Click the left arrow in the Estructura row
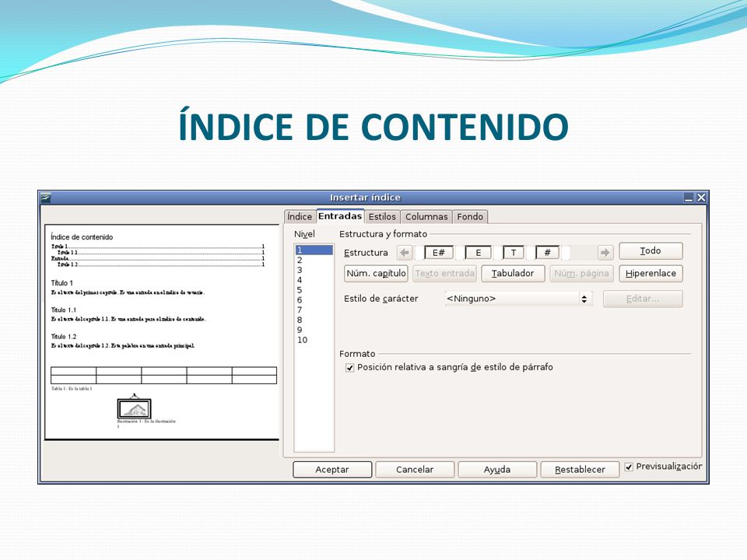This screenshot has height=560, width=747. coord(405,252)
